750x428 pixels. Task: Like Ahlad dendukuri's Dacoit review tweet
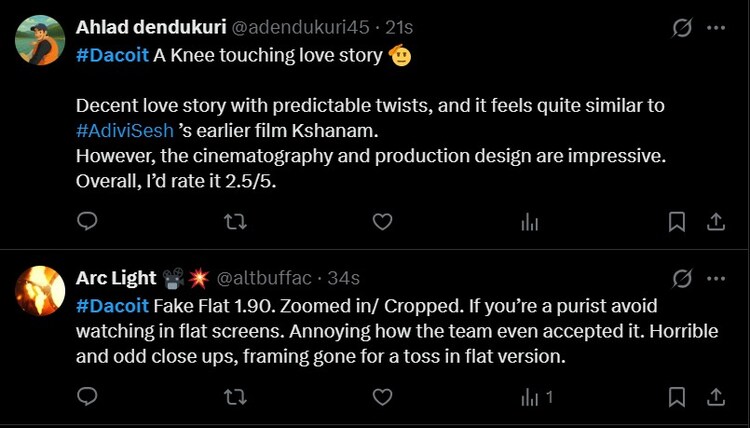coord(382,222)
